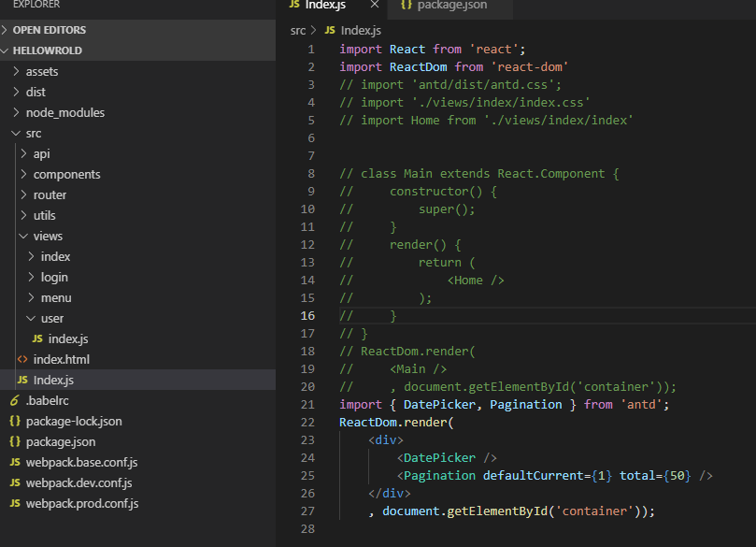Click the closing </div> tag on line 26
The image size is (756, 547).
pyautogui.click(x=389, y=493)
